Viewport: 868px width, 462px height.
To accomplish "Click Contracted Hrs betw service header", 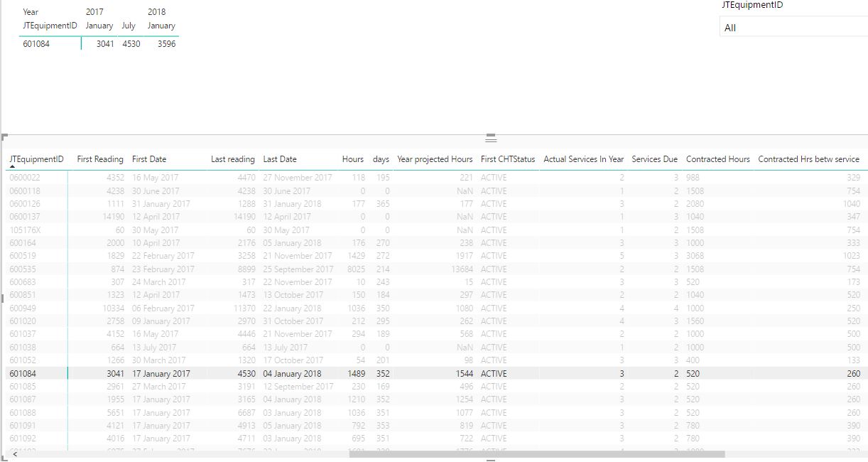I will tap(809, 159).
